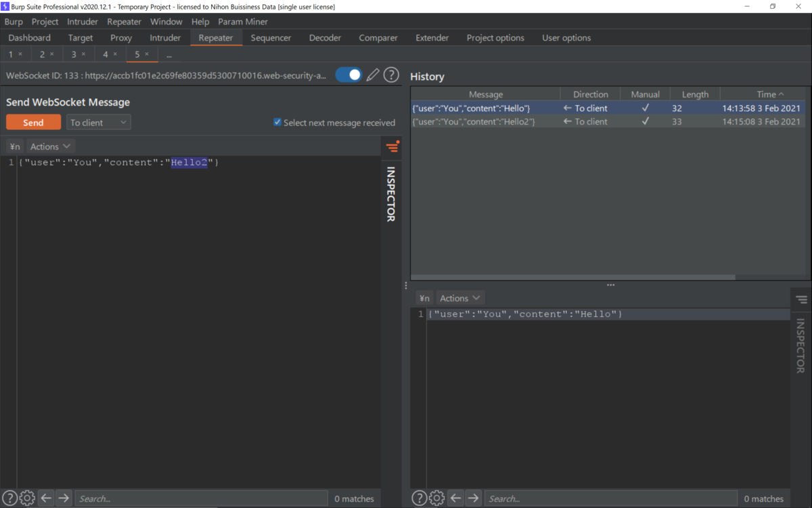Click the history table horizontal scrollbar
812x508 pixels.
(573, 277)
